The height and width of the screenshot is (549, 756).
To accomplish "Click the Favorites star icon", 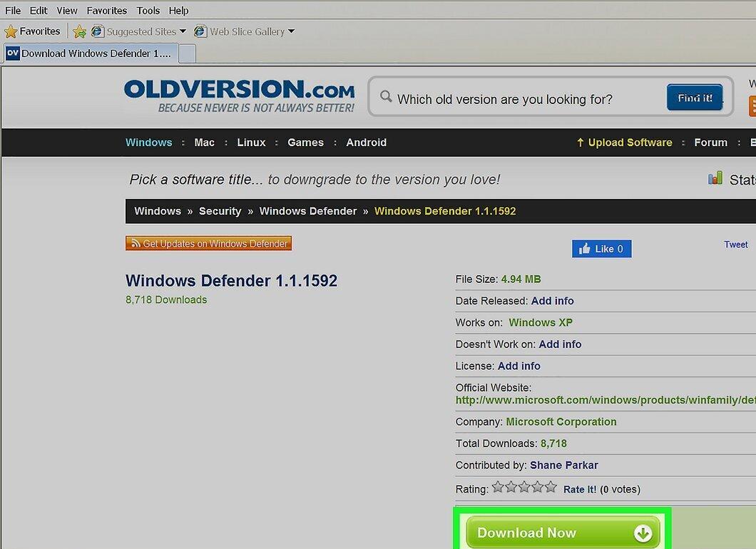I will 11,32.
